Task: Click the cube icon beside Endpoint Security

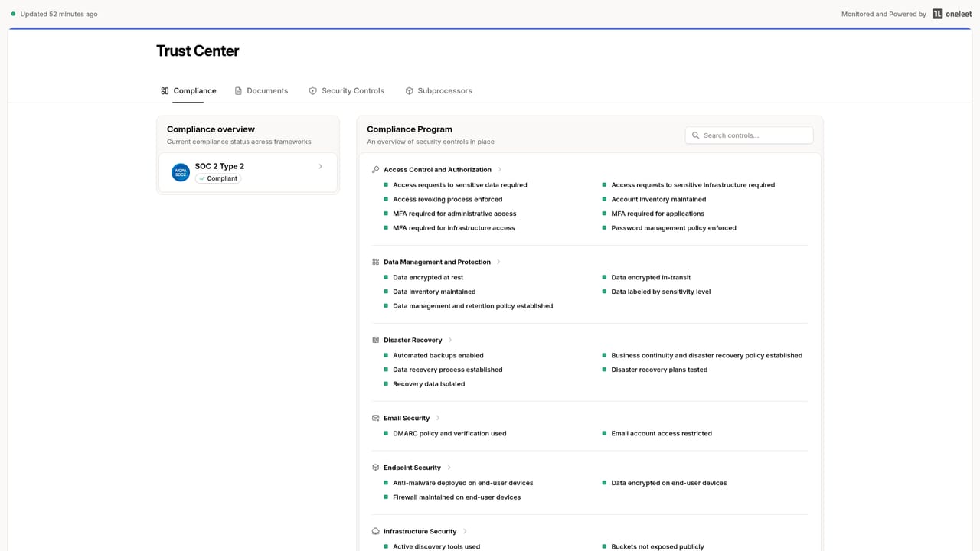Action: (375, 468)
